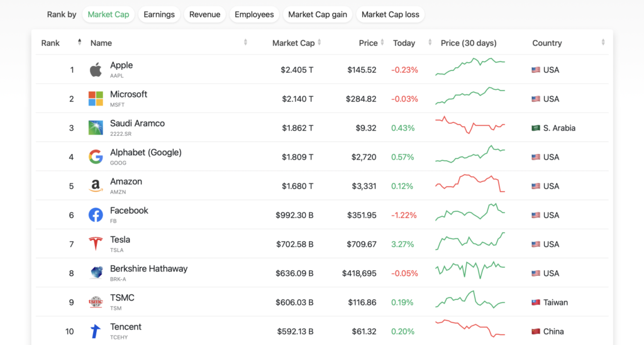Click the Berkshire Hathaway logo icon
644x345 pixels.
(96, 273)
